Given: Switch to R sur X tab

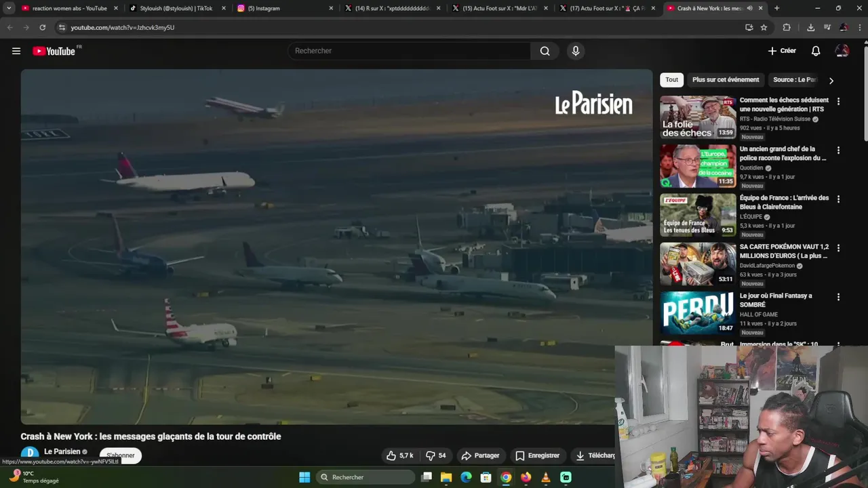Looking at the screenshot, I should 392,8.
